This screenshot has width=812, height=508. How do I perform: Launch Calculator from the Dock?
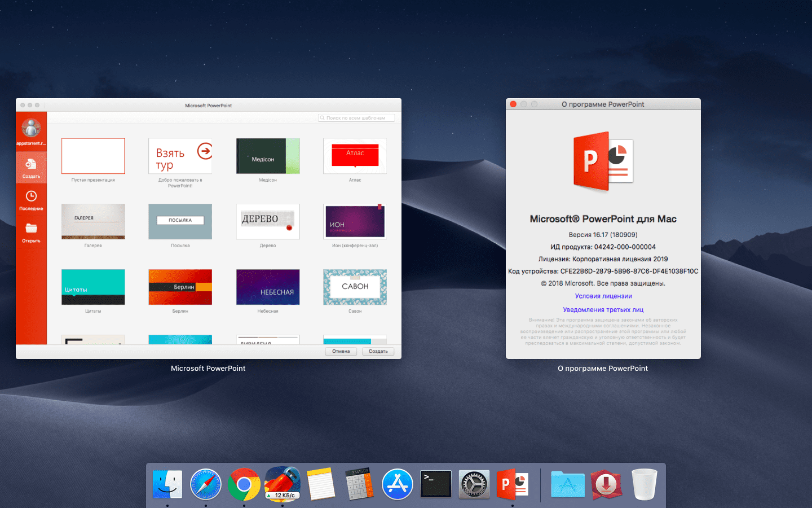pyautogui.click(x=359, y=484)
